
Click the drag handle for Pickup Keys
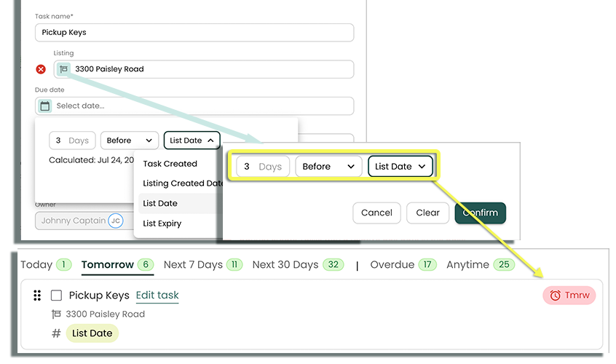37,296
